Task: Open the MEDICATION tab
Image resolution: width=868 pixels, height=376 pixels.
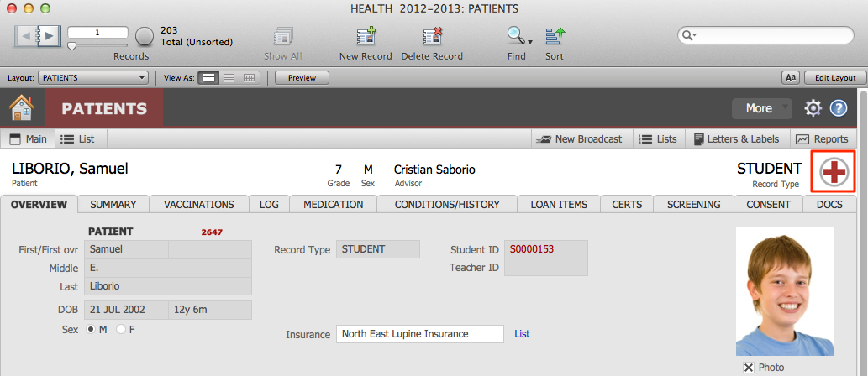Action: click(x=333, y=204)
